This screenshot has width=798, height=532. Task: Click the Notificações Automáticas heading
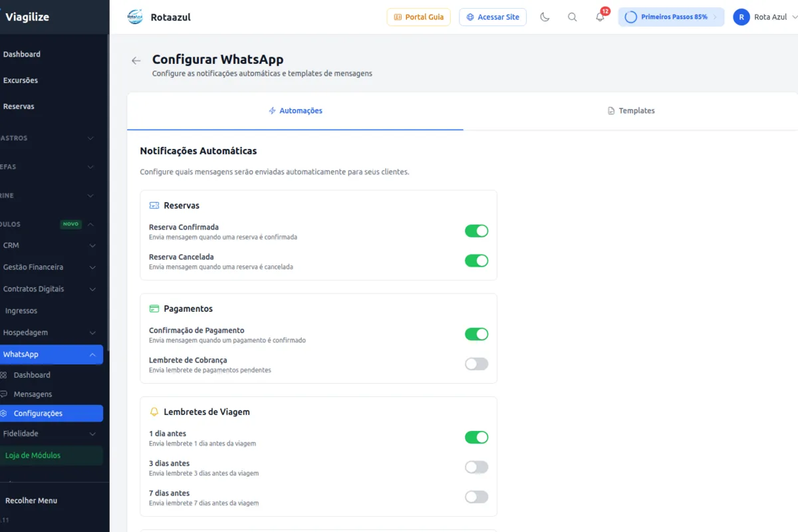click(198, 151)
